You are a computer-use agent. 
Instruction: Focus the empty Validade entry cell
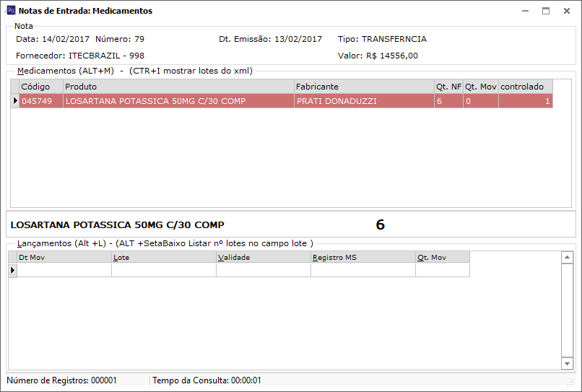tap(264, 270)
